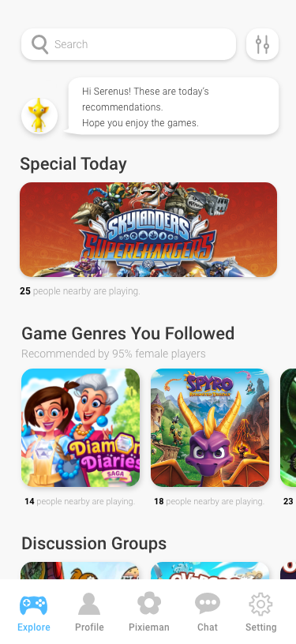Open the Profile person icon

89,604
